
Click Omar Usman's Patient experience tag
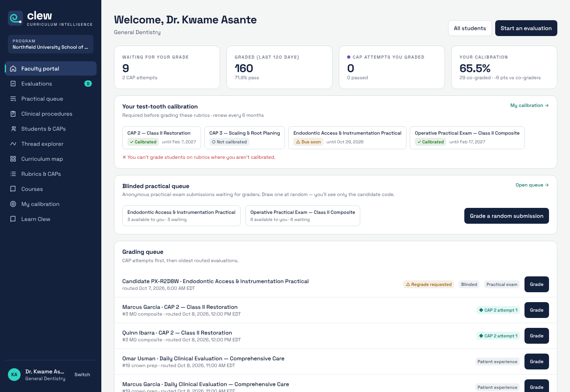[498, 362]
